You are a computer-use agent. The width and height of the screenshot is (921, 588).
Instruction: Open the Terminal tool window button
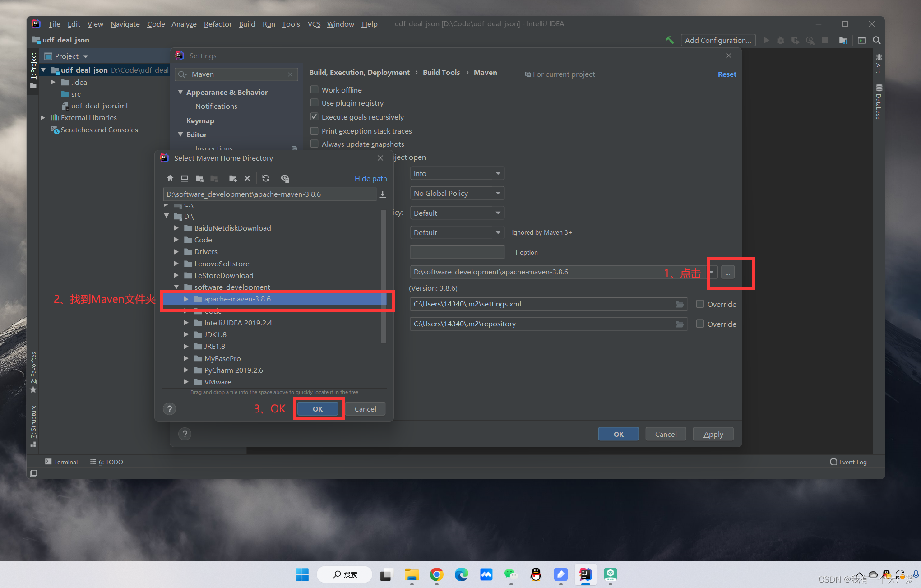pos(61,462)
